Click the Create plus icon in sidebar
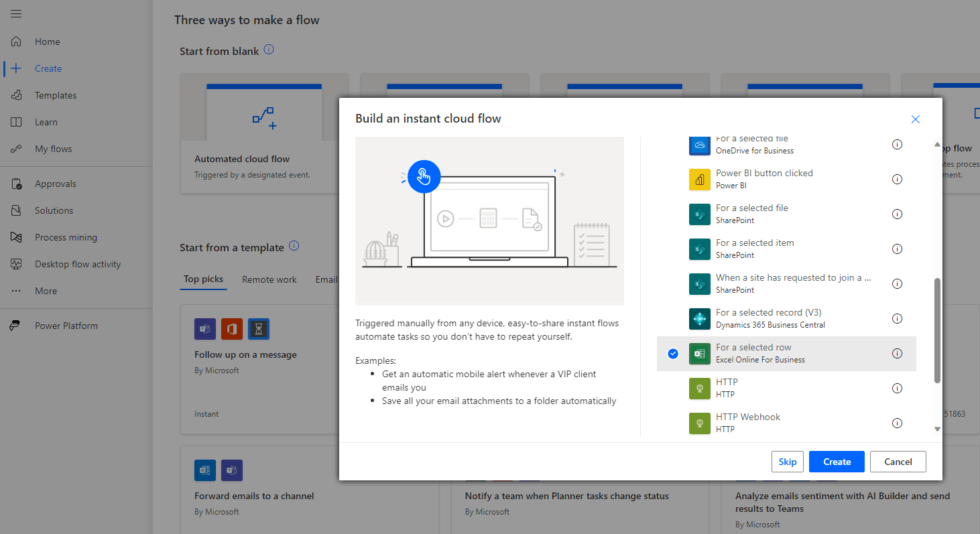The image size is (980, 534). point(17,68)
